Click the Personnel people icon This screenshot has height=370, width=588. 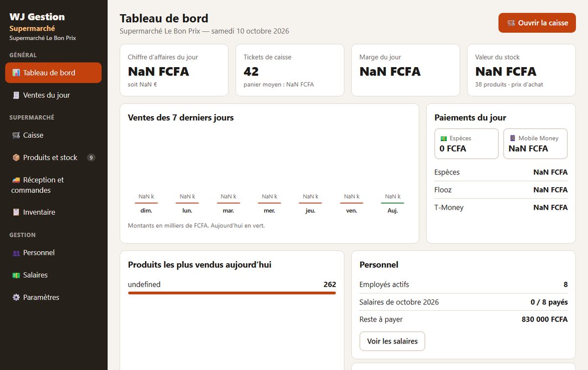[16, 252]
